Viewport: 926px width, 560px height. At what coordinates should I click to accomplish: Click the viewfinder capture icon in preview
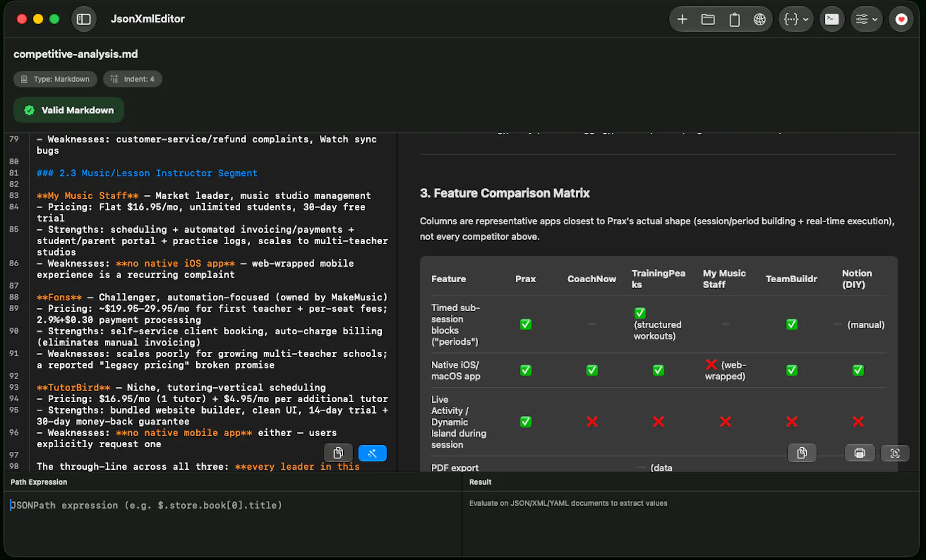[895, 453]
